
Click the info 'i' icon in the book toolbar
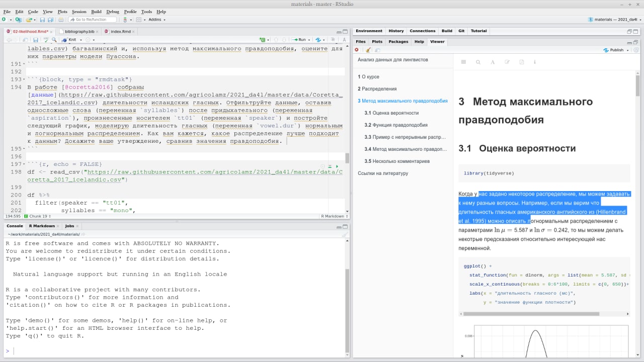[x=534, y=62]
